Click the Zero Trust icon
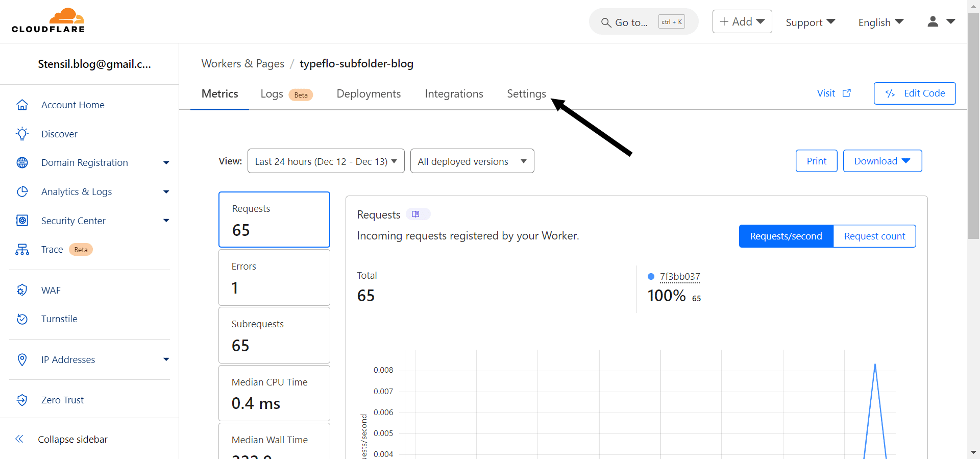 [22, 400]
